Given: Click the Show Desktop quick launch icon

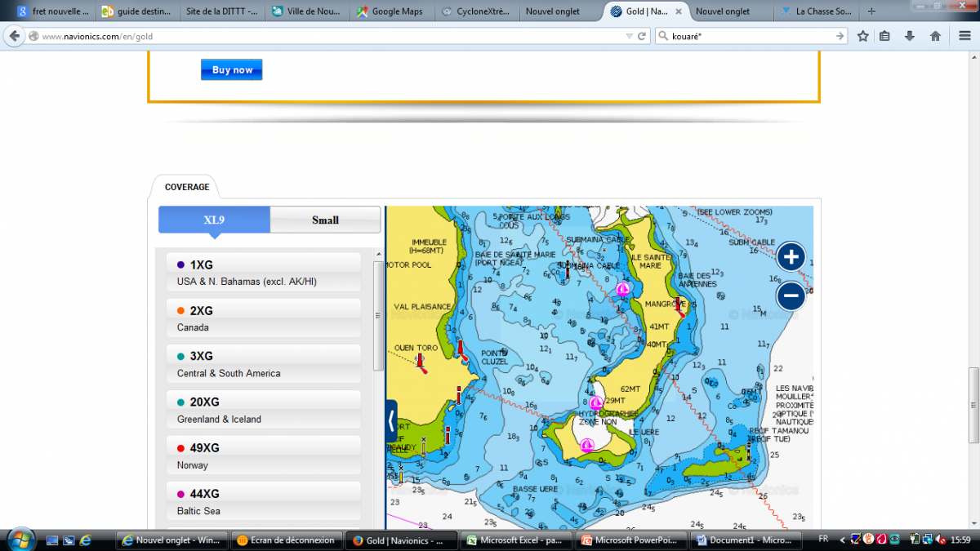Looking at the screenshot, I should pyautogui.click(x=53, y=540).
